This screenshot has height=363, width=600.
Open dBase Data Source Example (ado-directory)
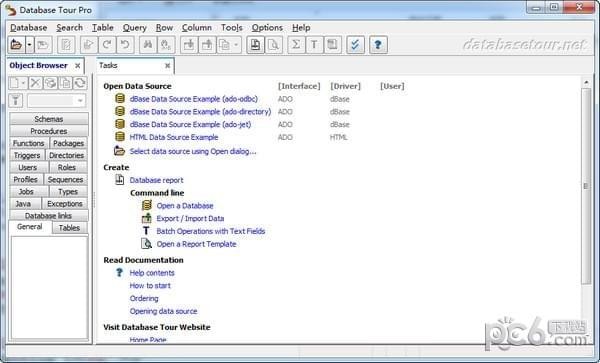pos(201,112)
